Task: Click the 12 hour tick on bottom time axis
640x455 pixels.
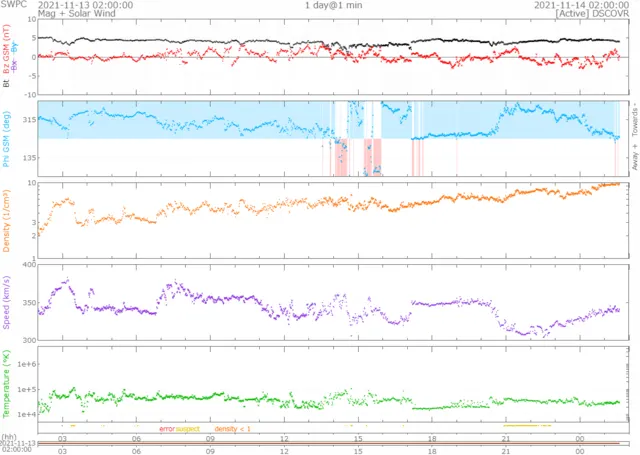Action: [285, 437]
